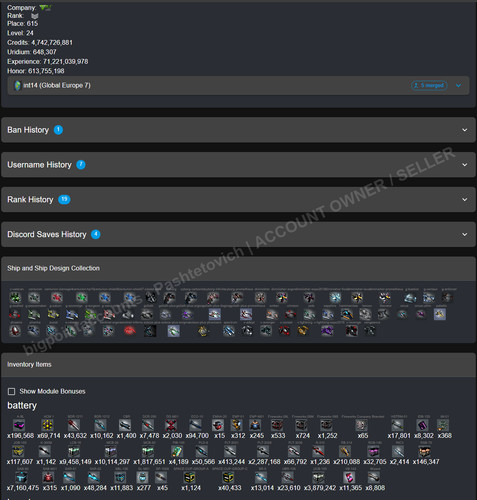Click the red X ammo icon x2,030
The width and height of the screenshot is (477, 500).
point(171,425)
